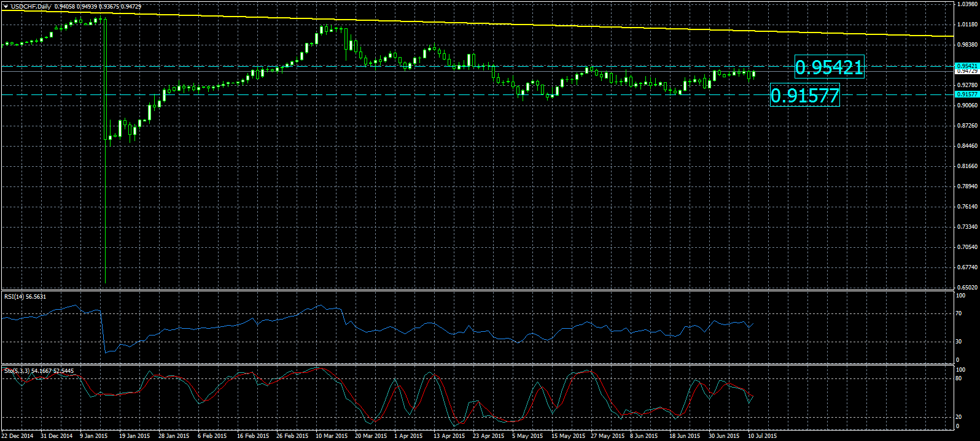980x441 pixels.
Task: Select the large 0.95421 text label box
Action: pos(828,67)
